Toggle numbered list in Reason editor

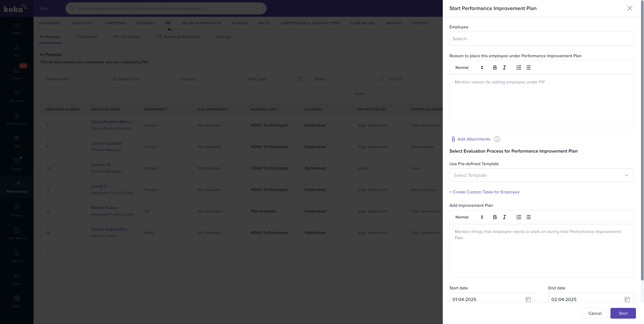519,67
